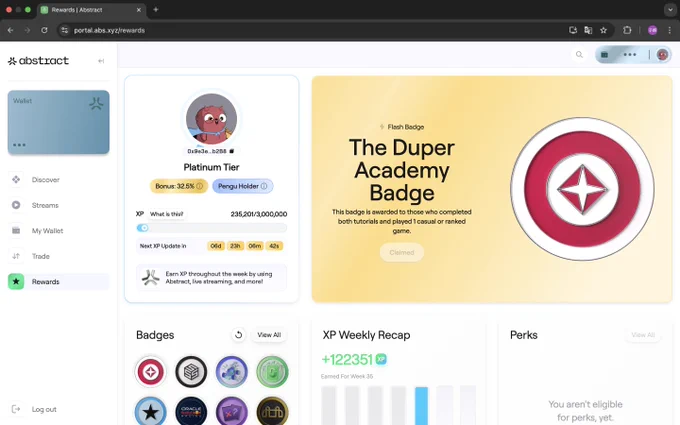The height and width of the screenshot is (425, 680).
Task: Click the install app icon in the address bar
Action: 573,30
